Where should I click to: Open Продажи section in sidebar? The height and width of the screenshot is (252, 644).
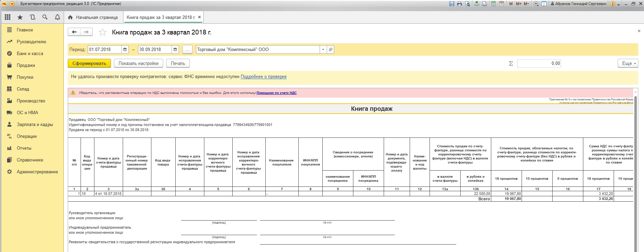click(26, 66)
